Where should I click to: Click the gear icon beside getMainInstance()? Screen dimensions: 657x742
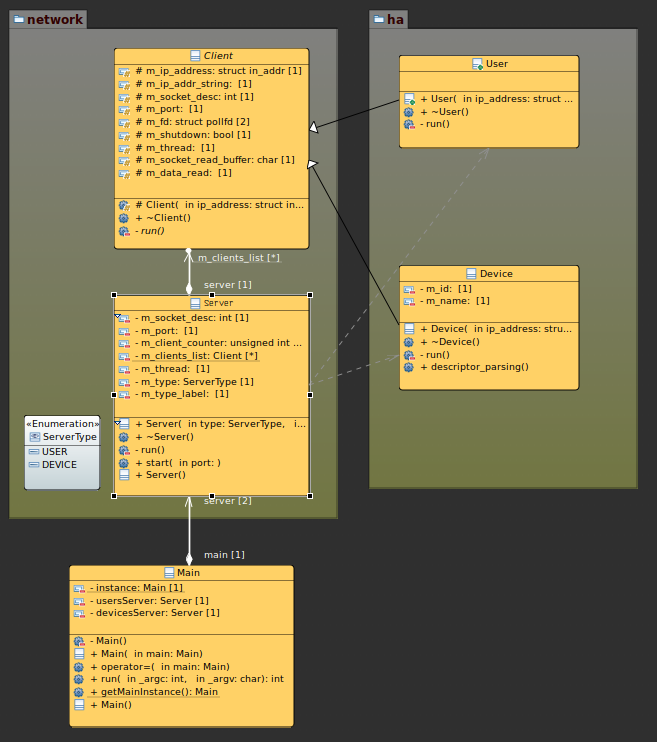[79, 692]
